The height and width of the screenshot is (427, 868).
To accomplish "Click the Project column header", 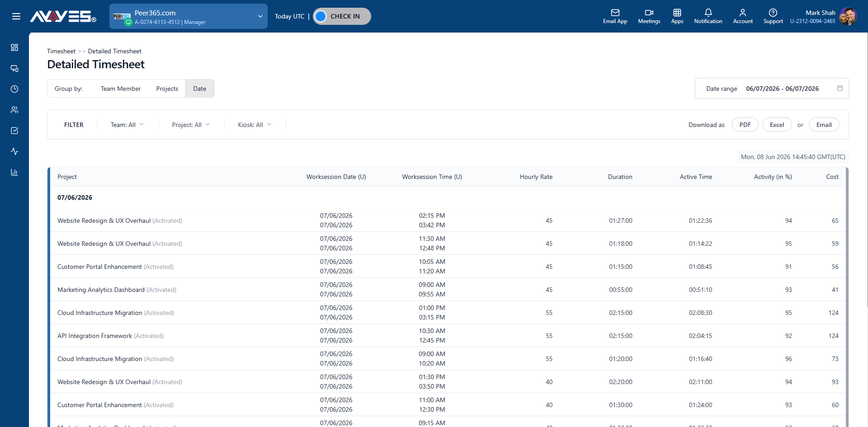I will click(67, 177).
